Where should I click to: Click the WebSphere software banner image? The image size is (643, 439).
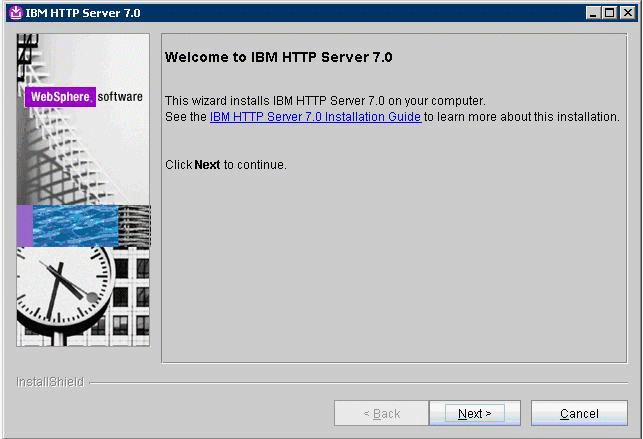coord(83,190)
